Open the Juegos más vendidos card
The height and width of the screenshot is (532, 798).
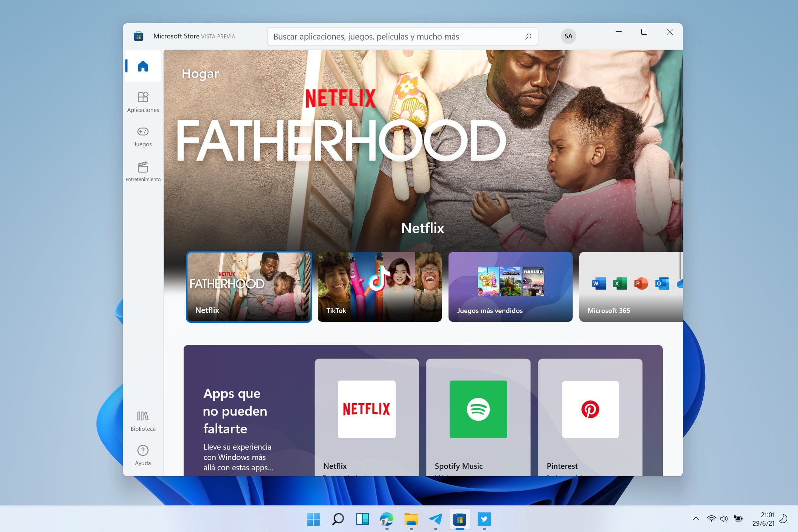(510, 287)
